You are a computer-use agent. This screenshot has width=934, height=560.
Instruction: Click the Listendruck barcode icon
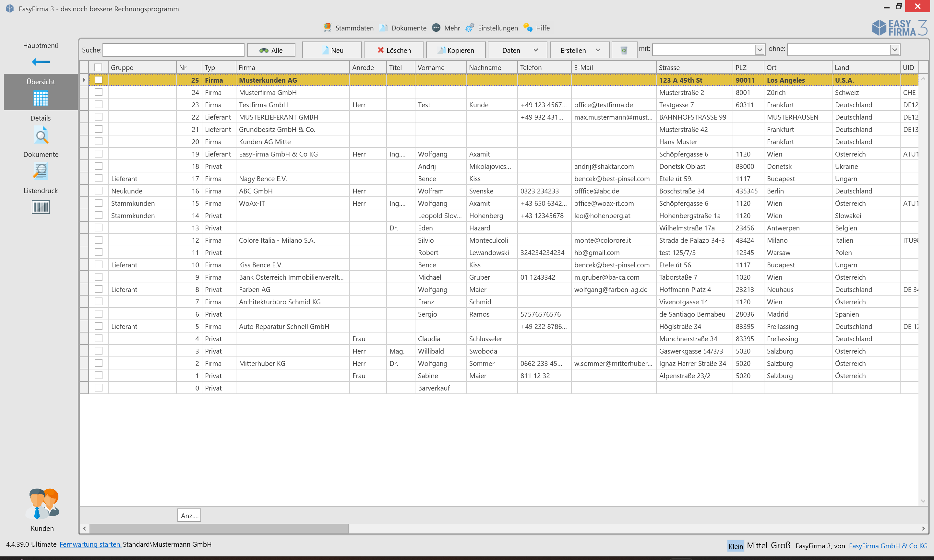point(41,207)
